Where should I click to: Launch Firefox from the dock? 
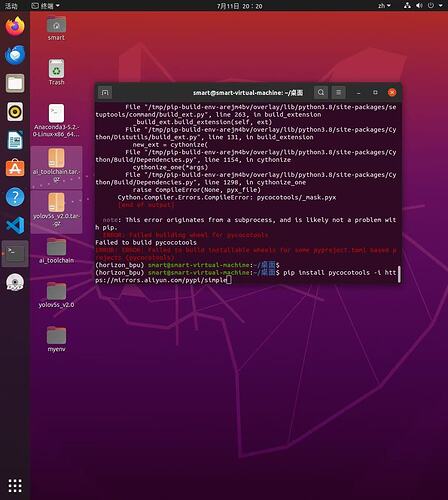coord(15,26)
